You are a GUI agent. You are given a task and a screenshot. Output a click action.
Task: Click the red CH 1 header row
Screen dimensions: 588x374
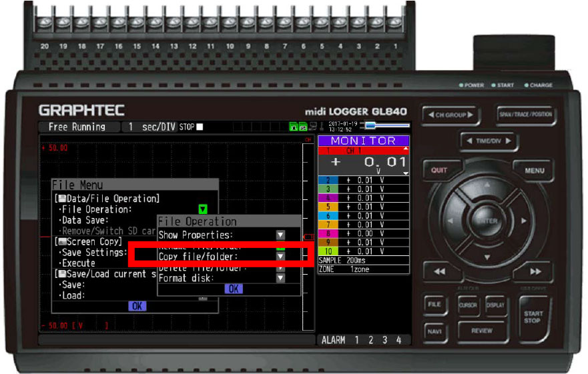pos(363,151)
